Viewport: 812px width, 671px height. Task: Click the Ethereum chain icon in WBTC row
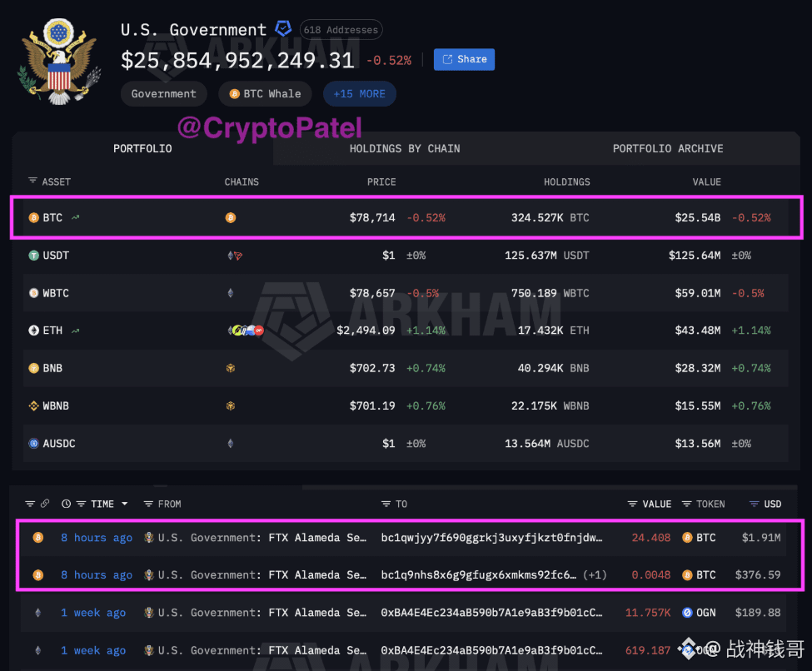231,293
